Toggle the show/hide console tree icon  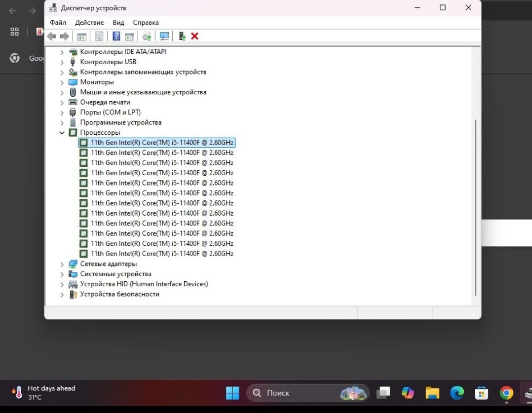pos(82,37)
